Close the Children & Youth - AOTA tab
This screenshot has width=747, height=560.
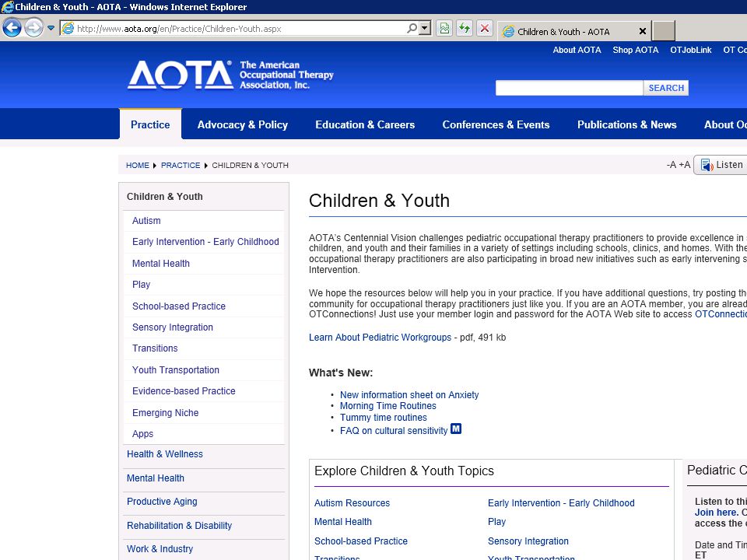642,31
